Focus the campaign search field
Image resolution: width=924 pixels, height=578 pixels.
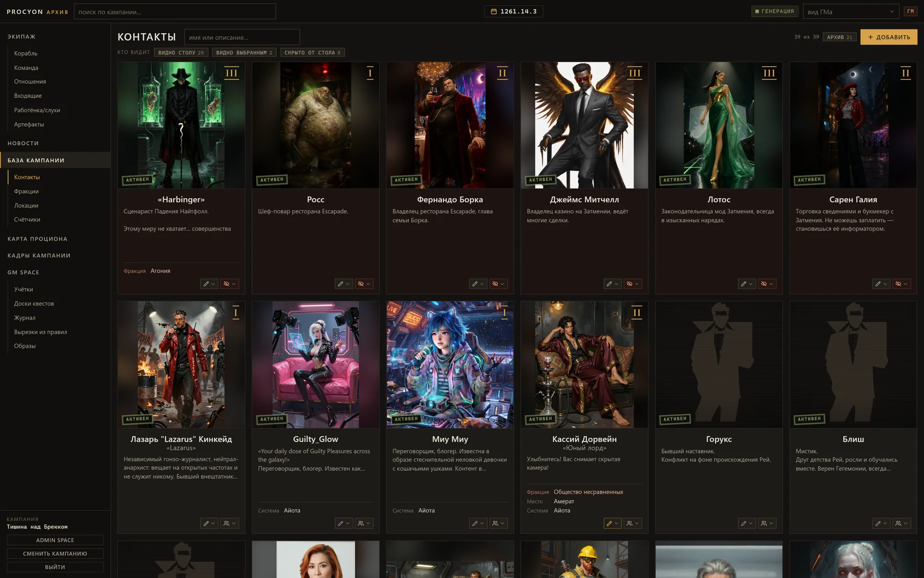point(175,12)
